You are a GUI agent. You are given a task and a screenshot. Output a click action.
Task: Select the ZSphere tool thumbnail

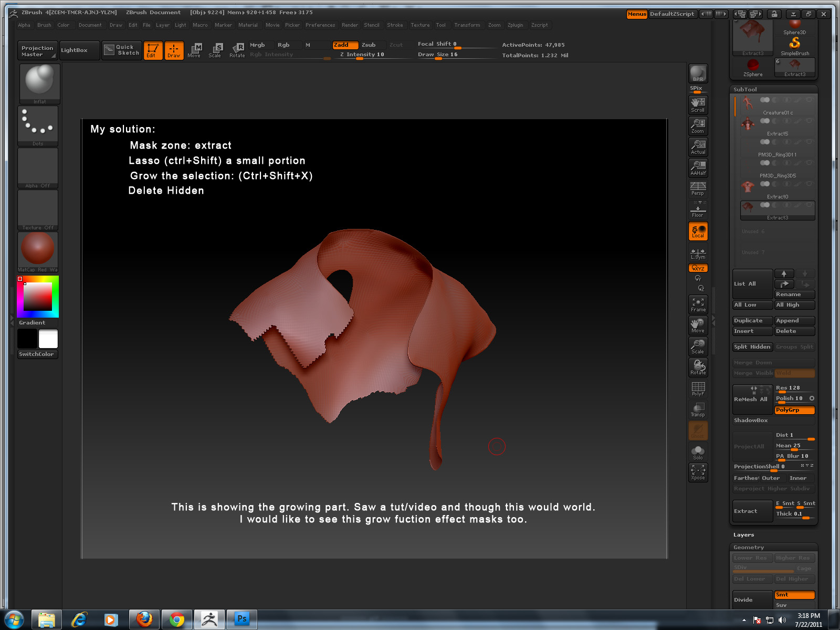pos(753,67)
